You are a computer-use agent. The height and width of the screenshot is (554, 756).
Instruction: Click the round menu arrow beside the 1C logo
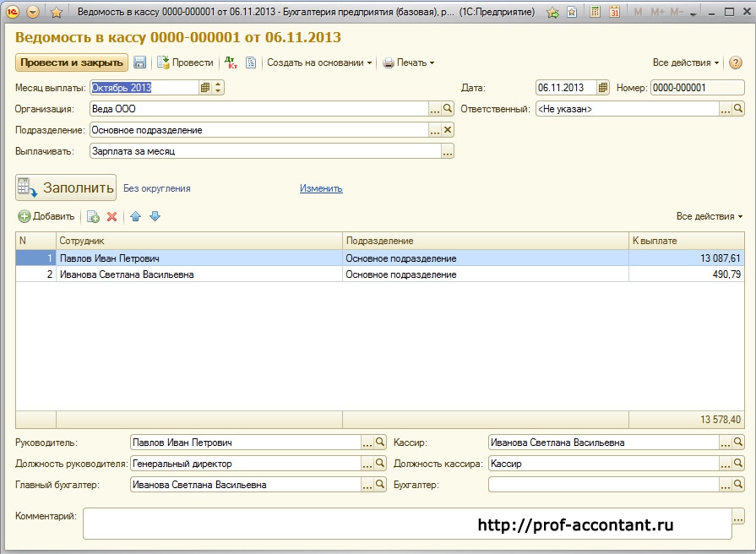coord(33,12)
